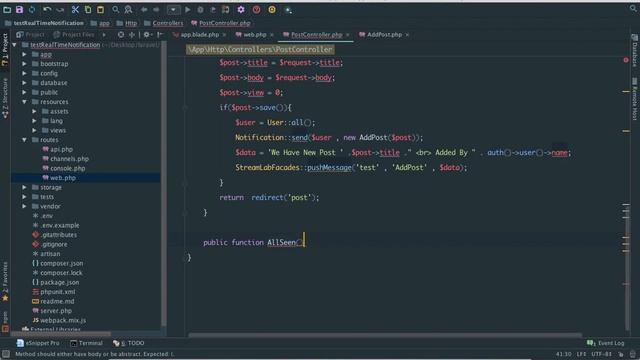Screen dimensions: 640x360
Task: Select the Controllers breadcrumb folder
Action: (x=168, y=23)
